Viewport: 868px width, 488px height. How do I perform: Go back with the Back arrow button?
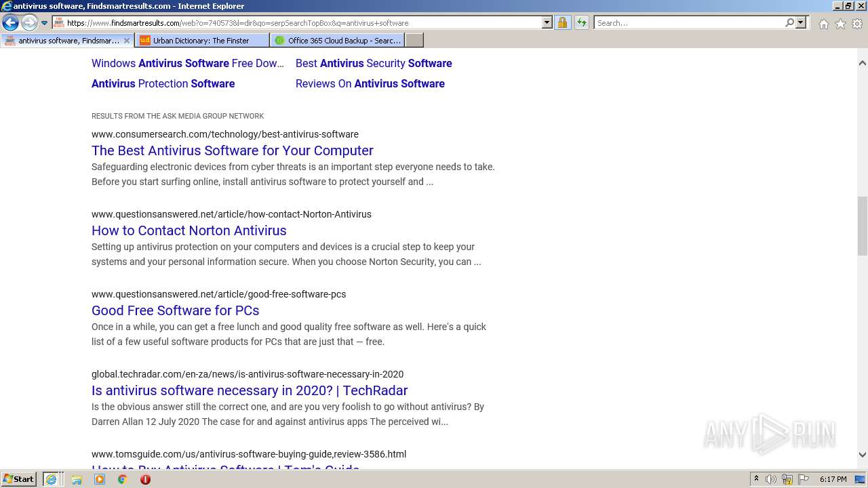tap(10, 23)
